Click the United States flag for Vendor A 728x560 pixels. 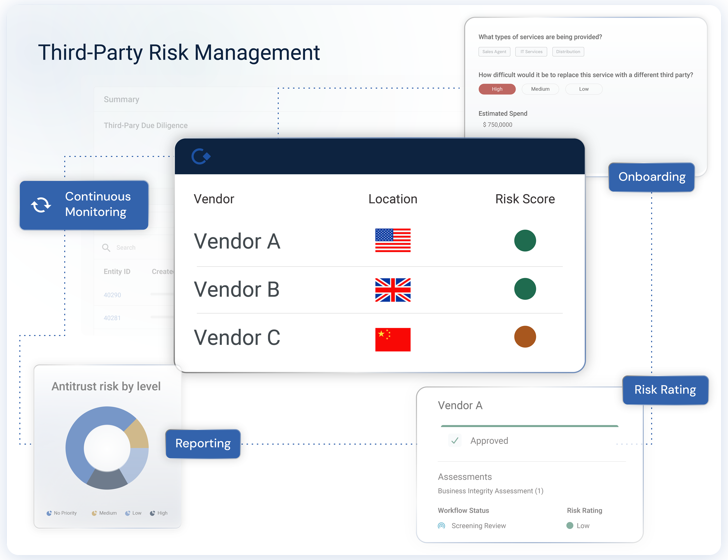pos(393,240)
